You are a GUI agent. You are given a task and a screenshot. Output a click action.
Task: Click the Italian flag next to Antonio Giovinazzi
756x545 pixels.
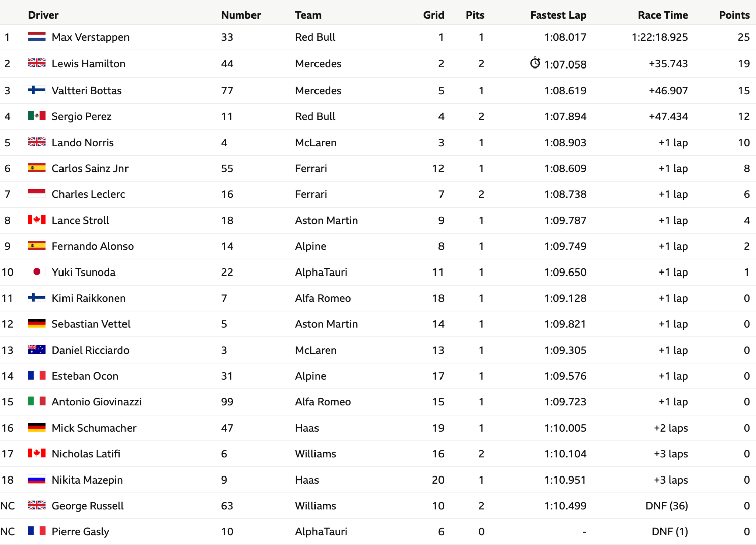37,401
